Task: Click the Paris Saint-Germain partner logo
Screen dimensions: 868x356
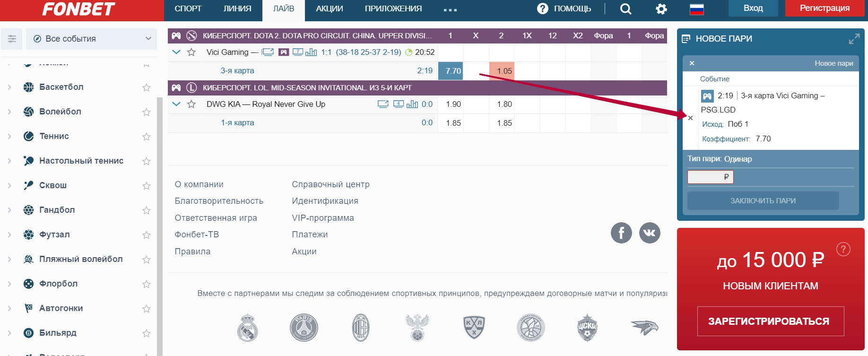Action: pos(304,328)
